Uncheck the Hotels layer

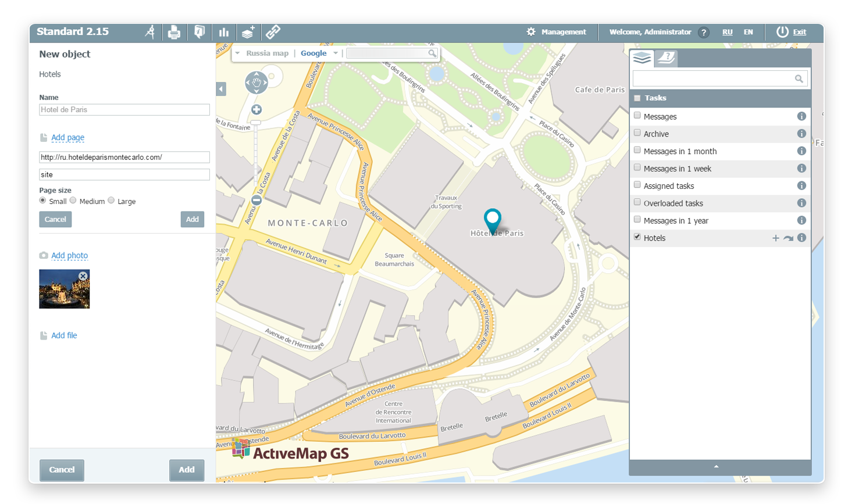point(637,237)
